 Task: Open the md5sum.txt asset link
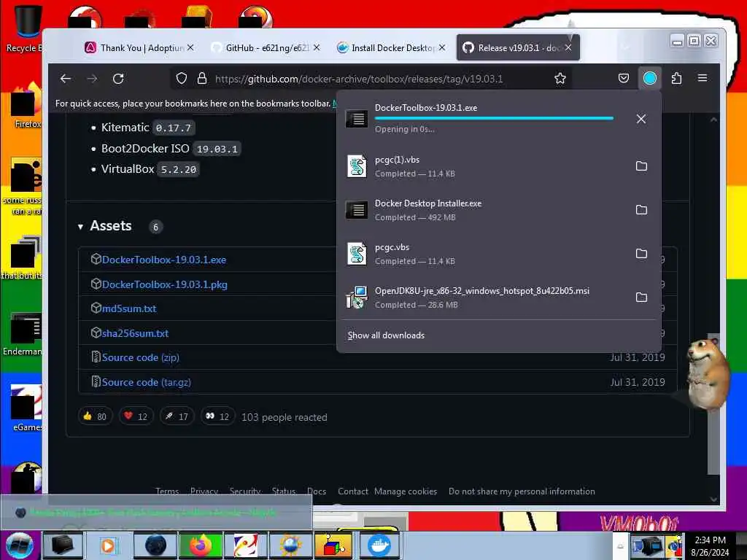click(129, 308)
